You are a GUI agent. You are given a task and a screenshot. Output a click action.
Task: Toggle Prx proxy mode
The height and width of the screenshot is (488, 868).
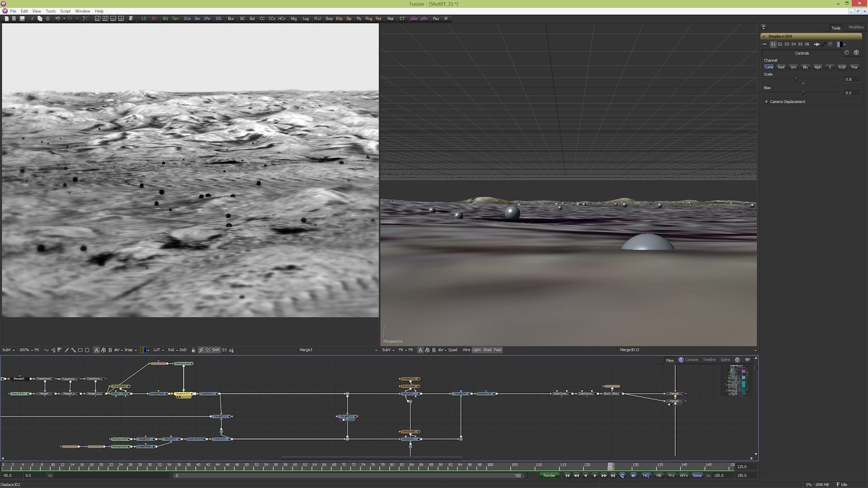pos(671,475)
